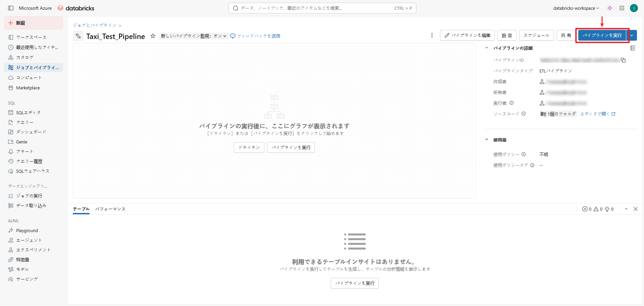Hide the pipeline details side panel
Image resolution: width=644 pixels, height=306 pixels.
pos(633,48)
